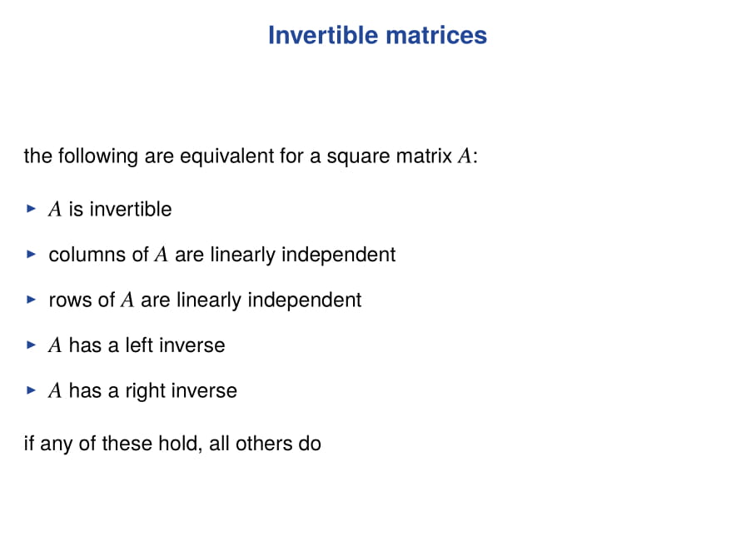The width and height of the screenshot is (756, 546).
Task: Click the 'following are equivalent' intro sentence
Action: [x=250, y=156]
